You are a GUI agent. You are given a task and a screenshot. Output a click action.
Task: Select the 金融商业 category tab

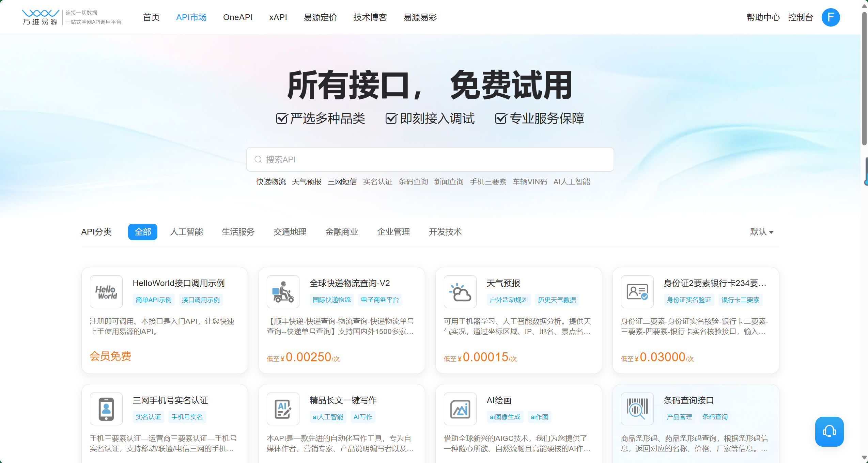[x=342, y=232]
